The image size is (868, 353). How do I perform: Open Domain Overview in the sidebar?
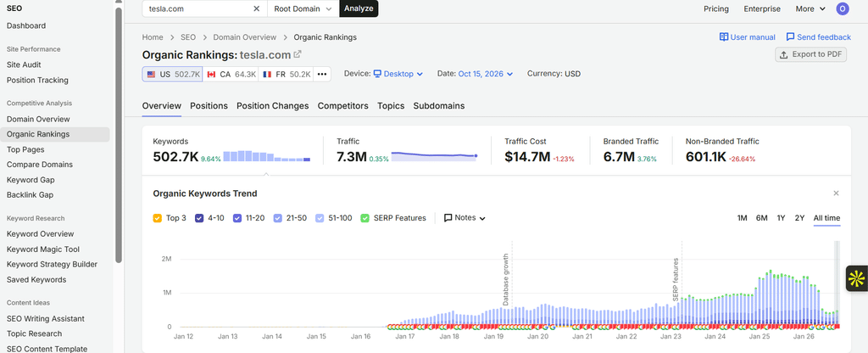[38, 119]
